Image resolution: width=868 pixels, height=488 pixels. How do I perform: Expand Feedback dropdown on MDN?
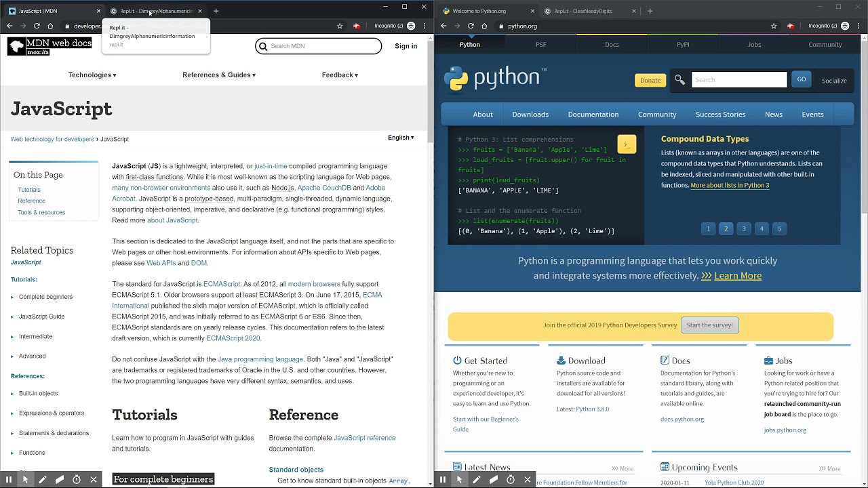340,75
